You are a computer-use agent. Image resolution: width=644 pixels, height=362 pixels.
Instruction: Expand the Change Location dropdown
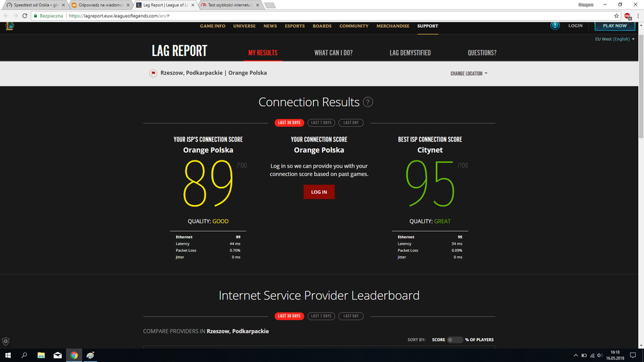pyautogui.click(x=469, y=73)
